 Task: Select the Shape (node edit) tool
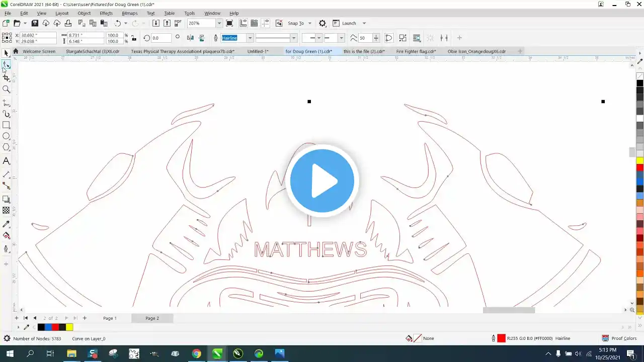pos(6,65)
